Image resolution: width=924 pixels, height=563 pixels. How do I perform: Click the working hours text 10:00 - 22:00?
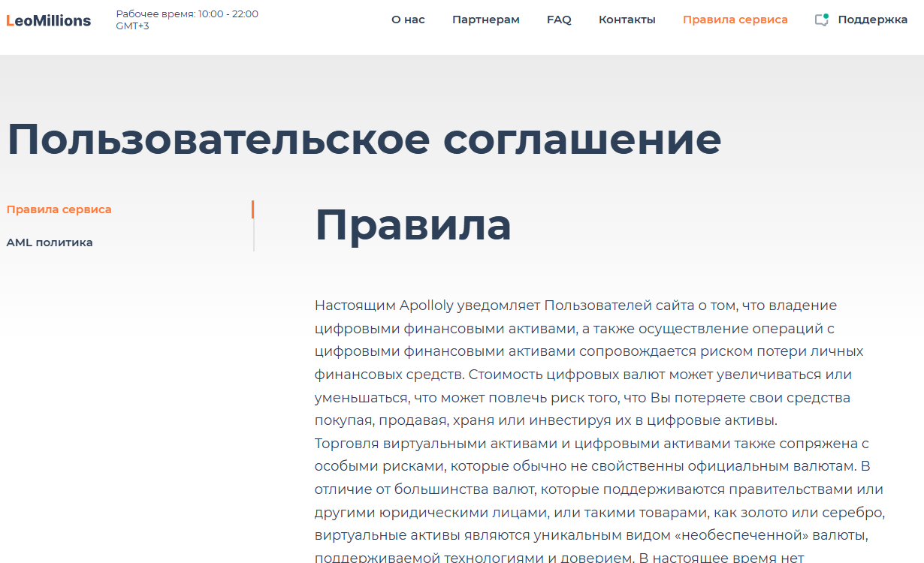(228, 14)
